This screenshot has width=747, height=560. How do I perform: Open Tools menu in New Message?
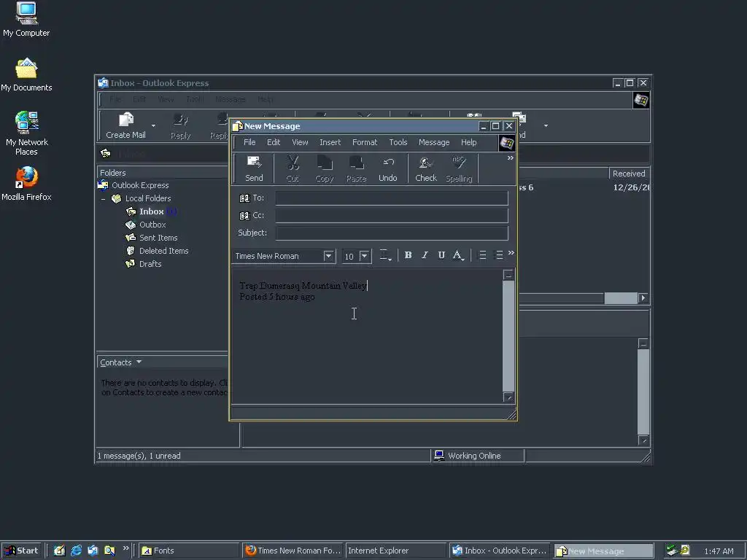tap(398, 142)
